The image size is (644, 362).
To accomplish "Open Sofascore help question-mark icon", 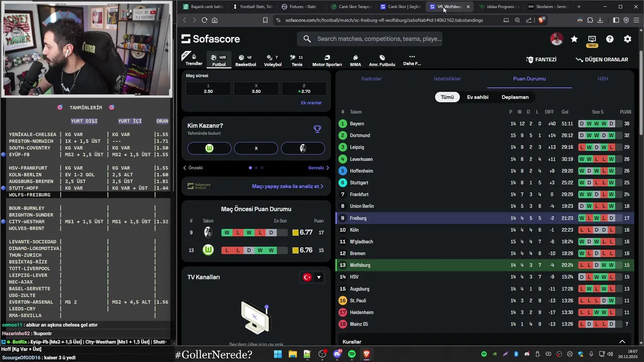I will tap(610, 39).
